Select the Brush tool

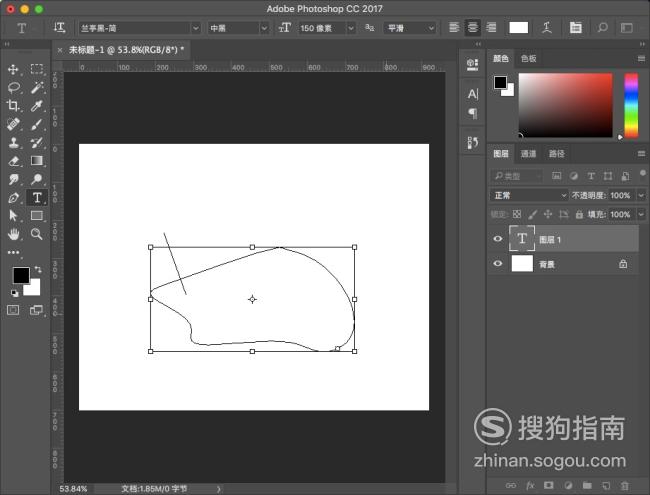click(36, 124)
